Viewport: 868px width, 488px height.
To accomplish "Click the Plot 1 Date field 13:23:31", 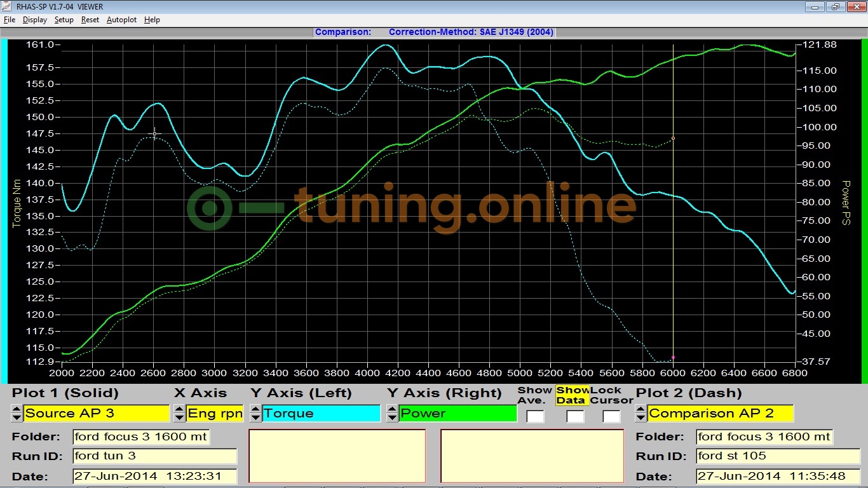I will [x=154, y=476].
